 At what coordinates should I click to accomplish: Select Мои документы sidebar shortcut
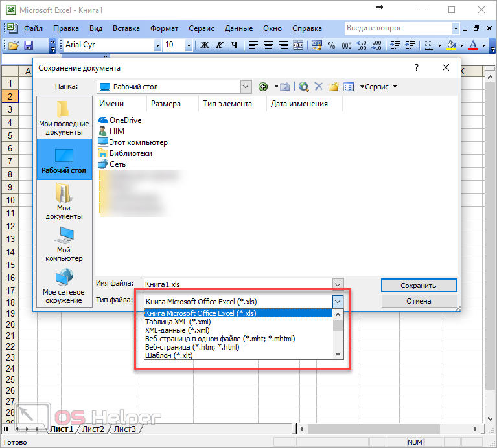coord(64,201)
